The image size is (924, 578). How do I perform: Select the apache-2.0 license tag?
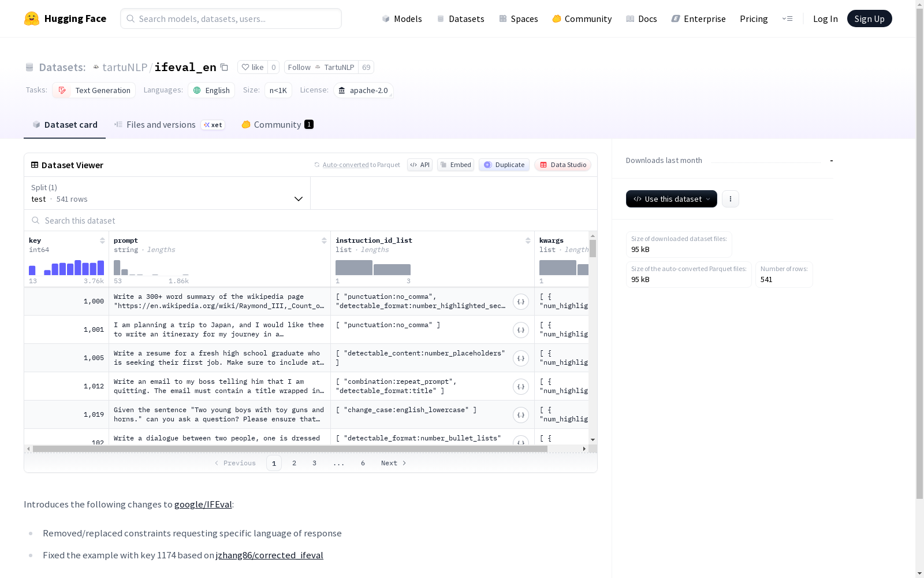364,90
